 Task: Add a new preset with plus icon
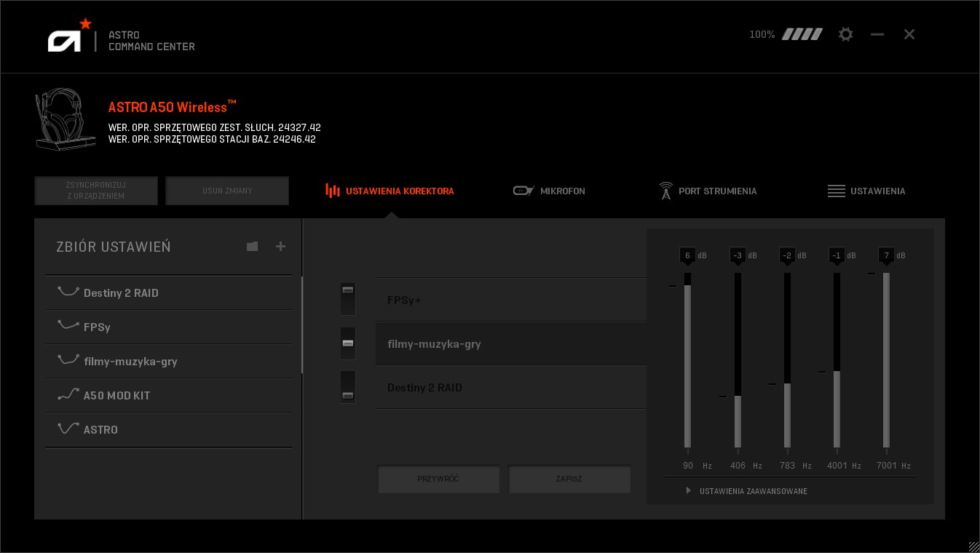pyautogui.click(x=280, y=247)
